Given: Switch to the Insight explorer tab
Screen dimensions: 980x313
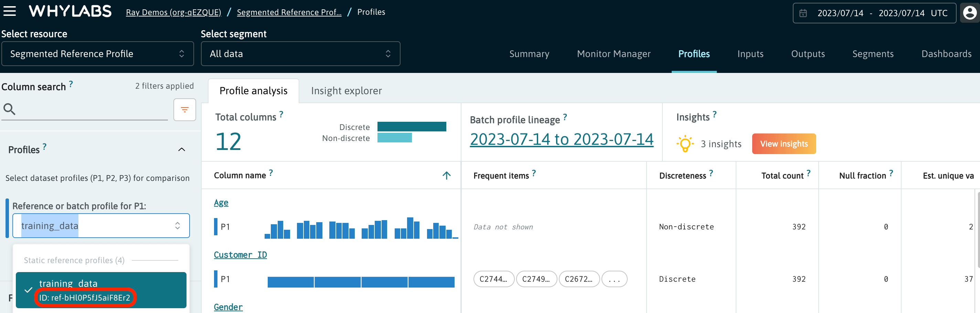Looking at the screenshot, I should tap(346, 90).
